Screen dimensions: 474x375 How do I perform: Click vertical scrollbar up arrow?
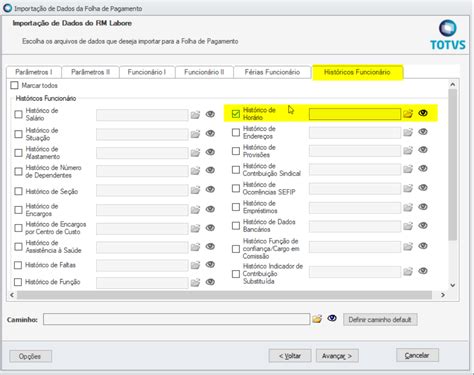click(x=453, y=85)
